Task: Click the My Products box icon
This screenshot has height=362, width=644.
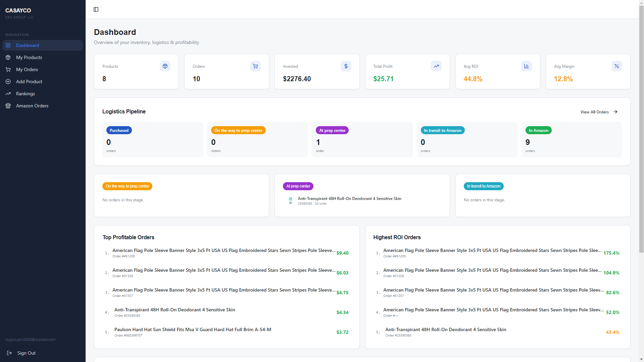Action: [x=8, y=57]
